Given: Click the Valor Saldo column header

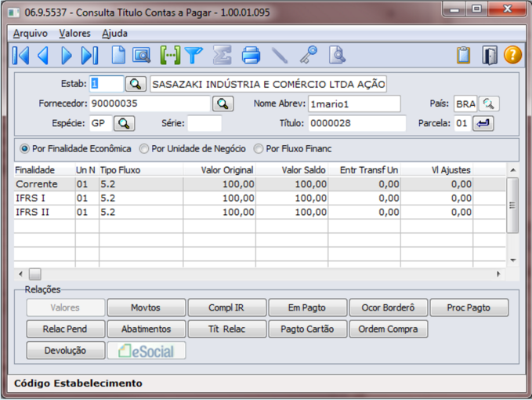Looking at the screenshot, I should tap(291, 169).
